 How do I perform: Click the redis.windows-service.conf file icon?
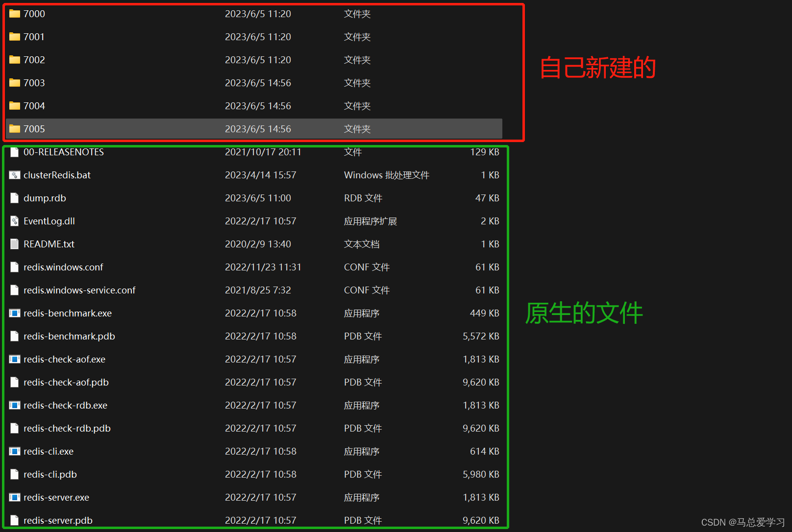pos(15,290)
